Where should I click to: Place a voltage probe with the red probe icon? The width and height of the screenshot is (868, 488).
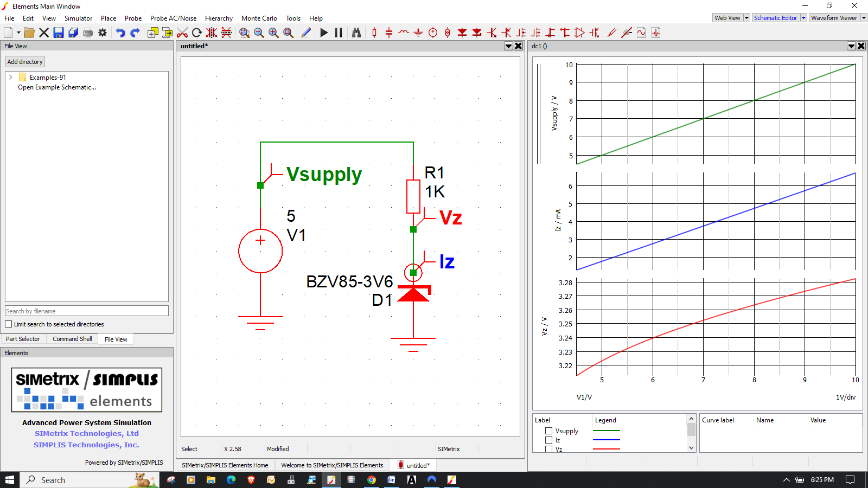click(x=612, y=33)
